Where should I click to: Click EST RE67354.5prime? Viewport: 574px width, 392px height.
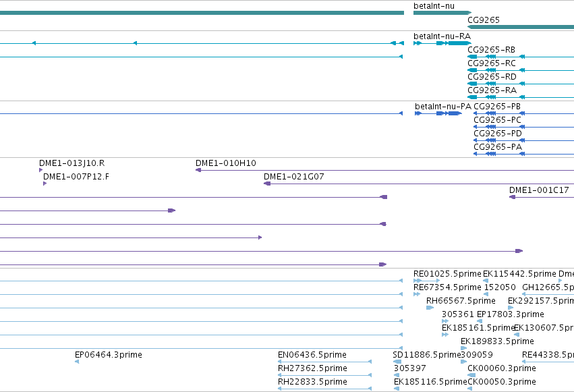tap(447, 287)
